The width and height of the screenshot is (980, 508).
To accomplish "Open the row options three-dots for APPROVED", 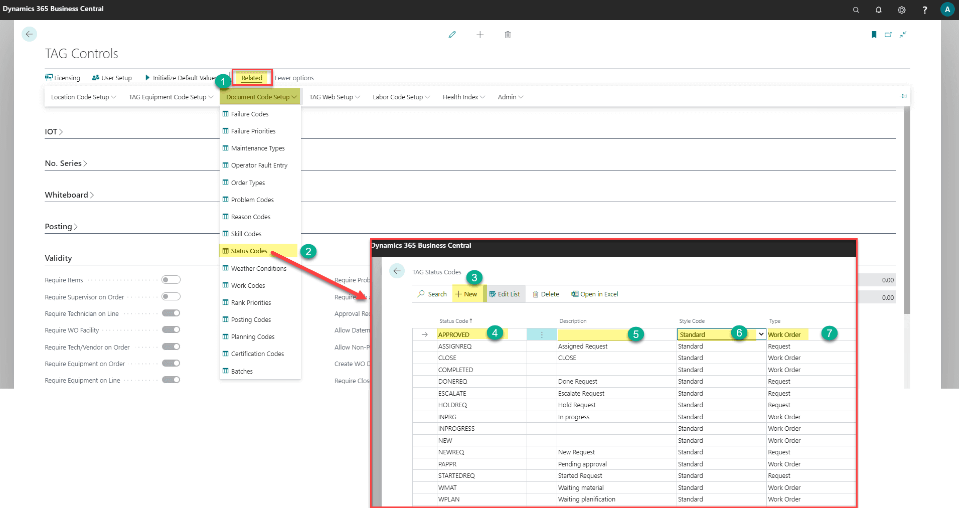I will pos(542,334).
